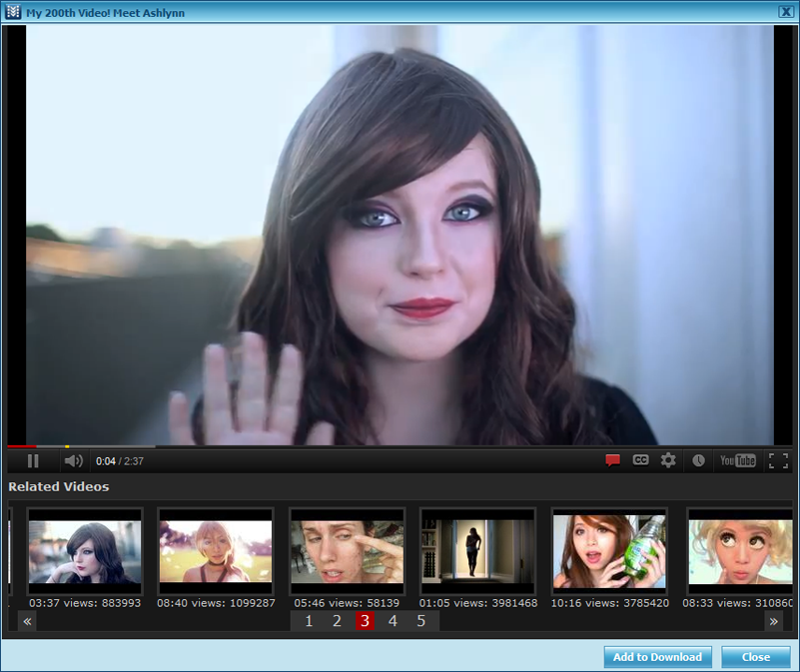This screenshot has width=800, height=672.
Task: Enter fullscreen video mode
Action: pos(777,460)
